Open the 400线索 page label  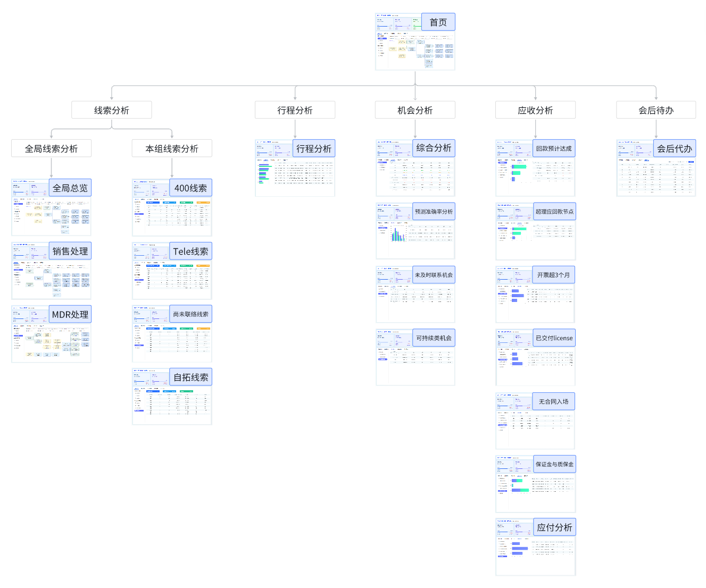[x=190, y=188]
